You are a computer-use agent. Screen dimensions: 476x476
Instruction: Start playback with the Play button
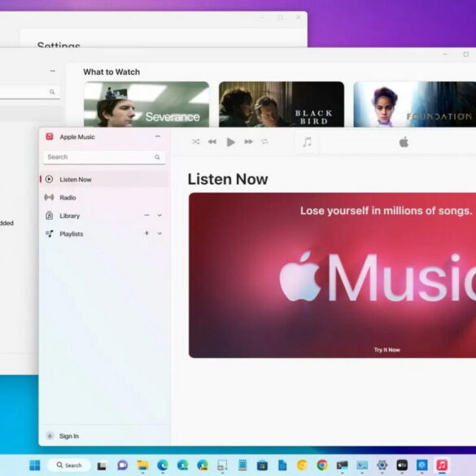click(x=231, y=142)
